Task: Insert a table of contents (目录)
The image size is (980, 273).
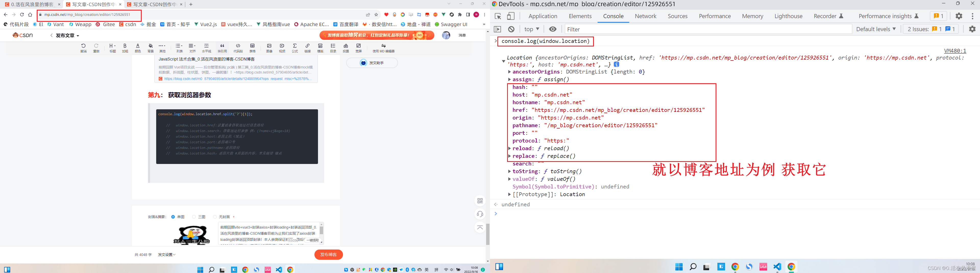Action: click(x=333, y=48)
